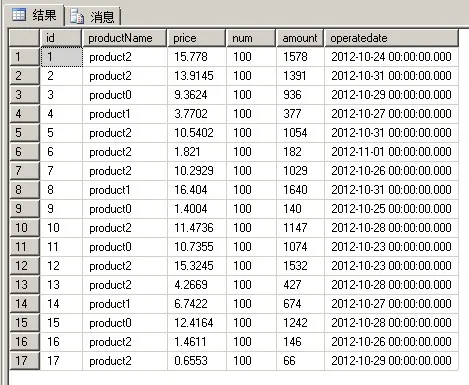469x385 pixels.
Task: Click the id column header
Action: click(x=61, y=38)
